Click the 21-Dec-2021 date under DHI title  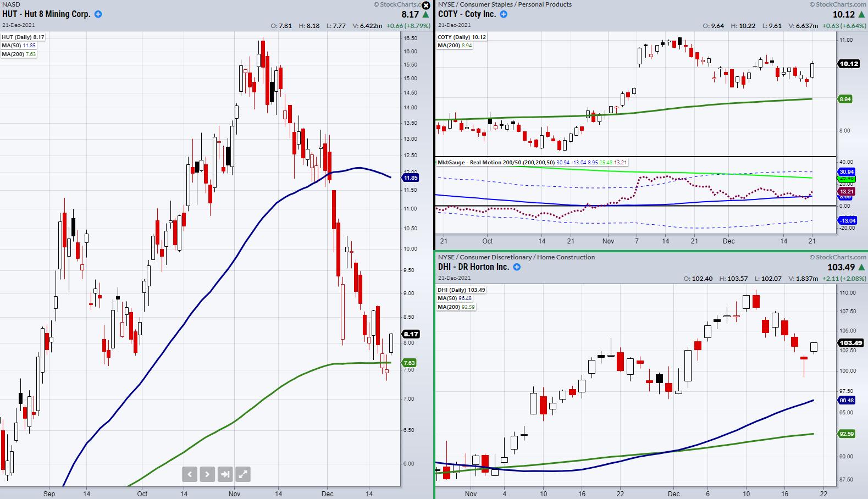[x=454, y=278]
